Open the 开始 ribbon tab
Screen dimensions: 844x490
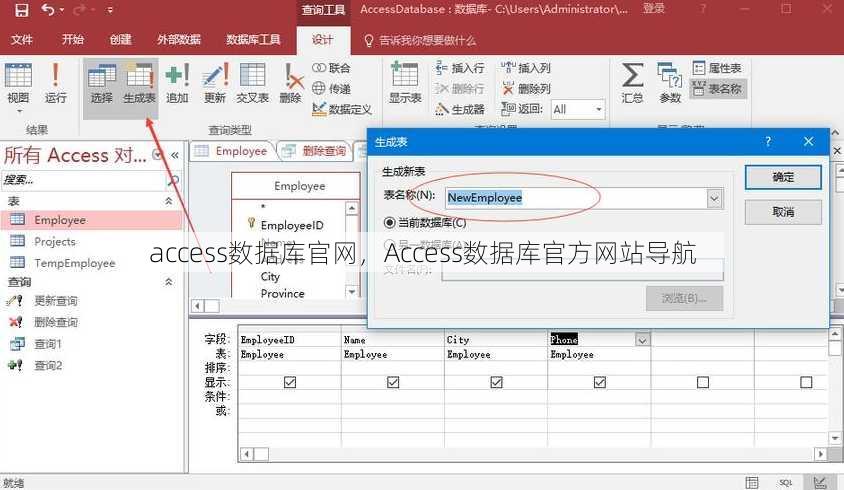[73, 39]
